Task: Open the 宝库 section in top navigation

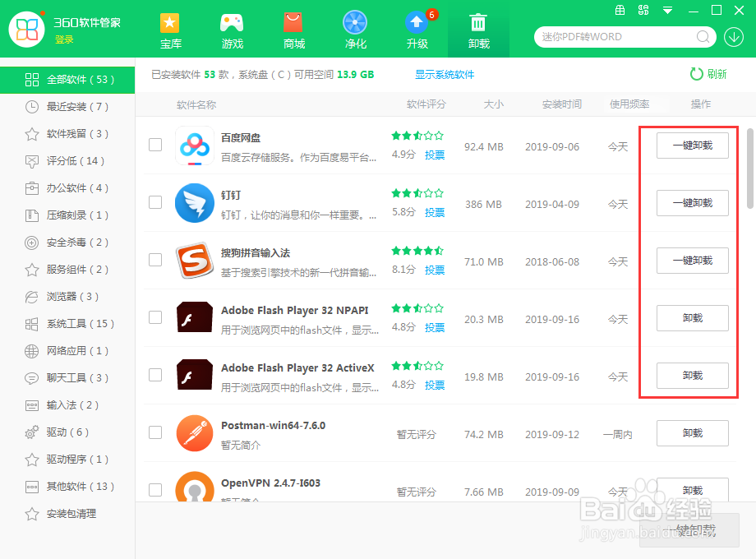Action: 170,30
